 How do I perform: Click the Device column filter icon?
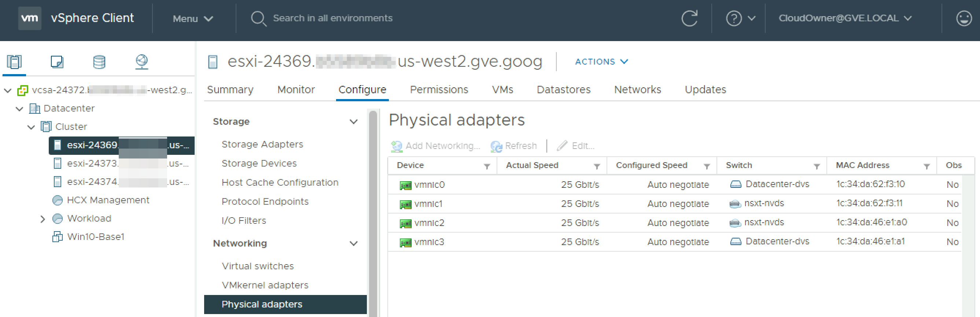point(487,166)
